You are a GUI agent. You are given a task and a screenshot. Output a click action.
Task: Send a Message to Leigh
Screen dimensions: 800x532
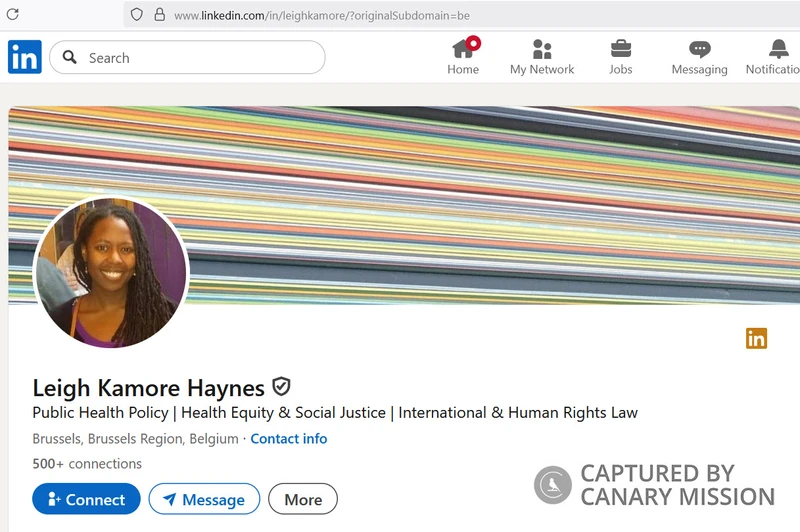point(204,499)
